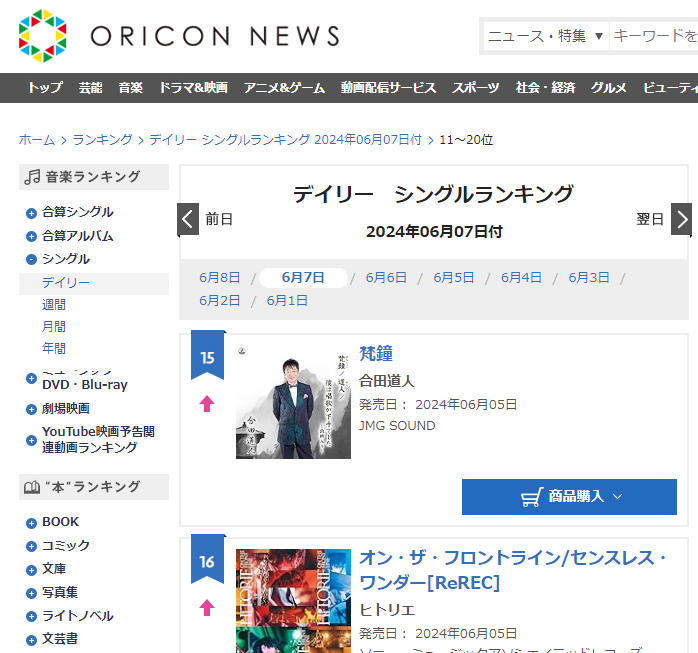Open the 芸能 navigation menu
Image resolution: width=698 pixels, height=653 pixels.
[90, 88]
